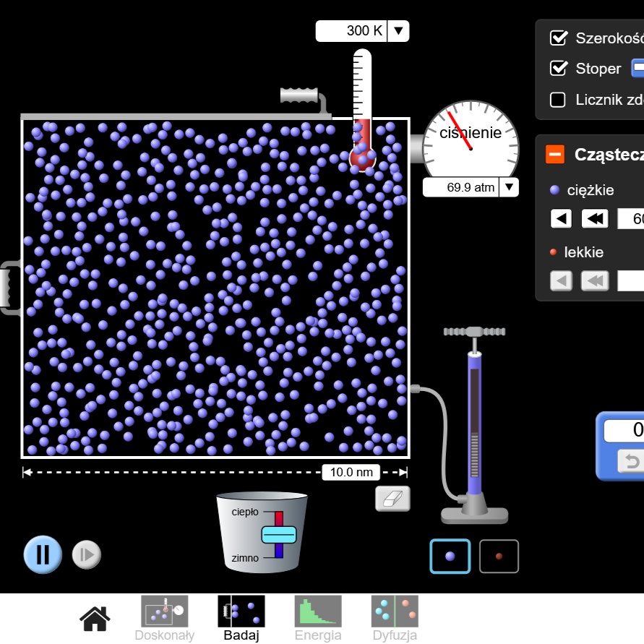644x644 pixels.
Task: Select the heavy blue particle type button
Action: (x=450, y=557)
